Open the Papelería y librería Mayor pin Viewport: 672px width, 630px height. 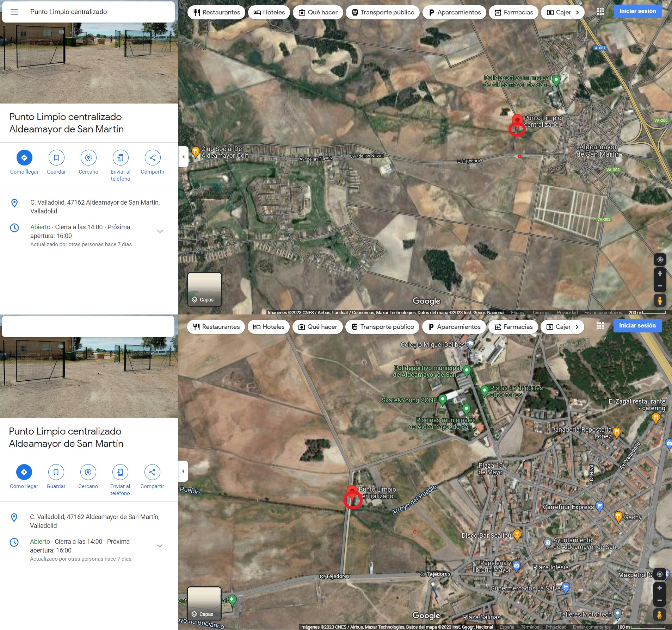point(517,566)
